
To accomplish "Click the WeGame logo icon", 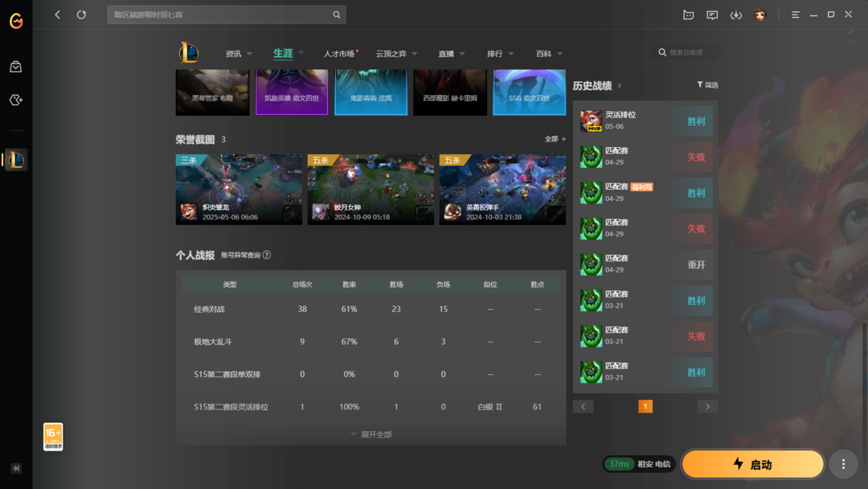I will click(x=16, y=21).
